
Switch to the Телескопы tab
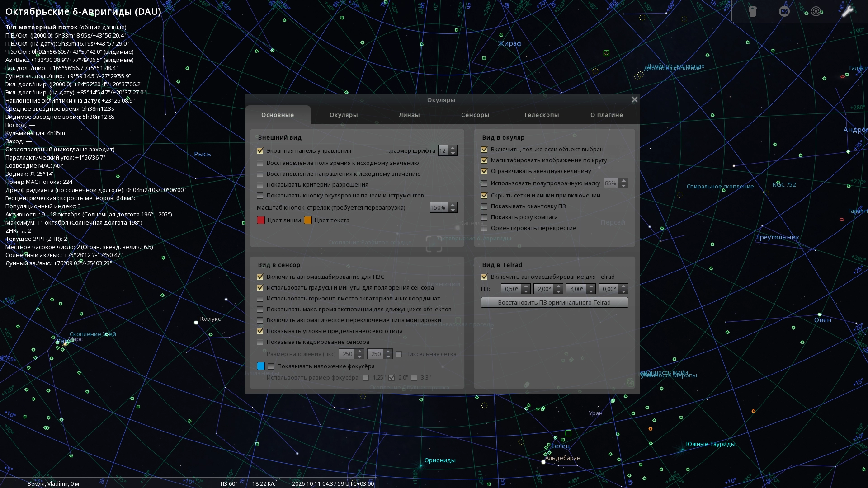(541, 115)
